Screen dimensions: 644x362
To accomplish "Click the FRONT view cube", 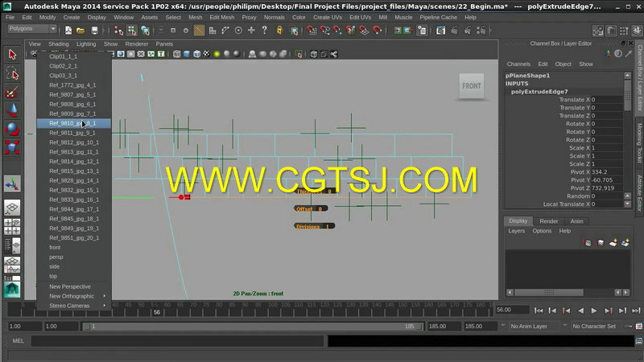I will pos(472,86).
